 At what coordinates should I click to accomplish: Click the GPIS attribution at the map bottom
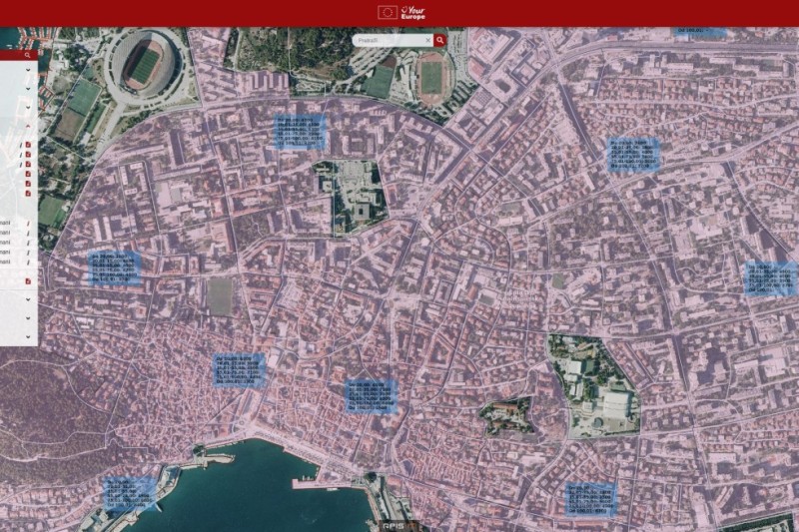393,525
